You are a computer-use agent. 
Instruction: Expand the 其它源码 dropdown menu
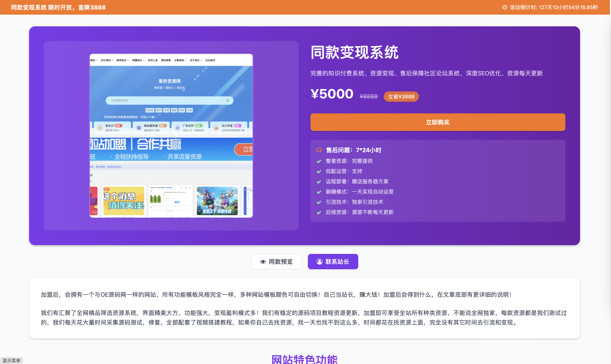coord(106,60)
